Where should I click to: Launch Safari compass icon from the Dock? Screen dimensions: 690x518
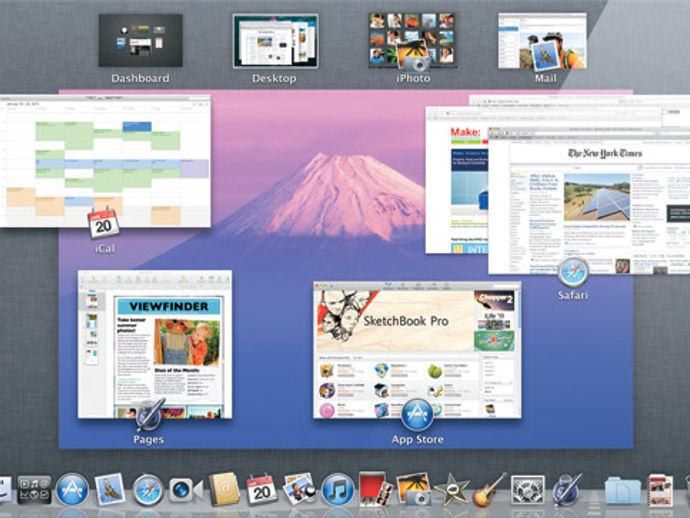(147, 490)
